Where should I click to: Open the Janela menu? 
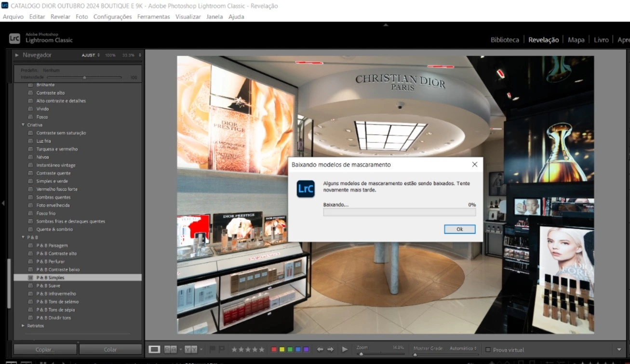[214, 16]
